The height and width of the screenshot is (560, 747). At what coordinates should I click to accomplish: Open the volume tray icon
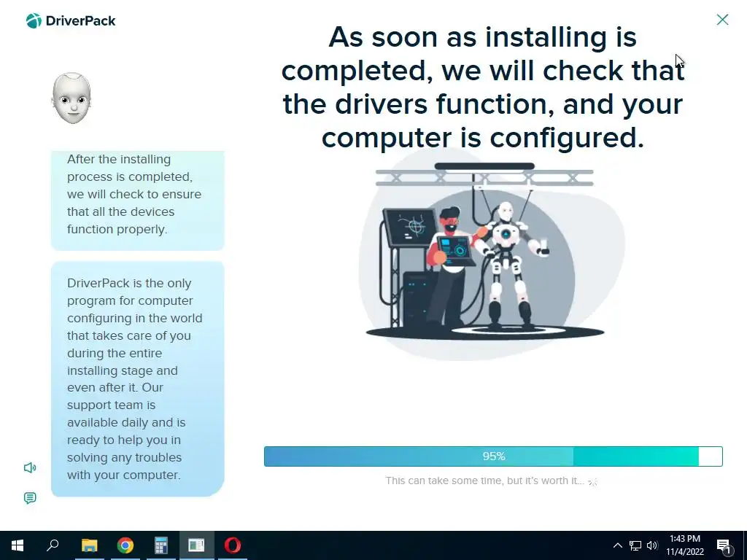tap(652, 545)
